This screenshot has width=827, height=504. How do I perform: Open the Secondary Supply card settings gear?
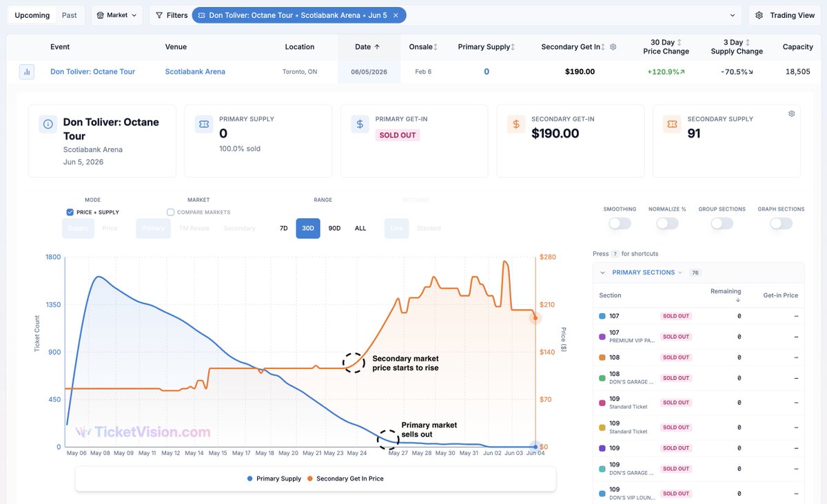792,114
